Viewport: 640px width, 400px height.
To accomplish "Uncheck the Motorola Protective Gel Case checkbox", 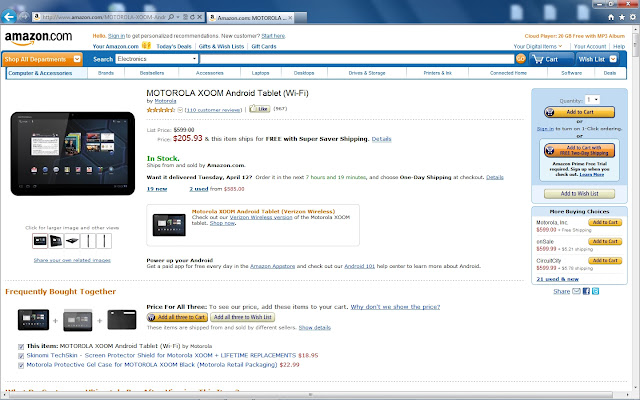I will point(21,365).
